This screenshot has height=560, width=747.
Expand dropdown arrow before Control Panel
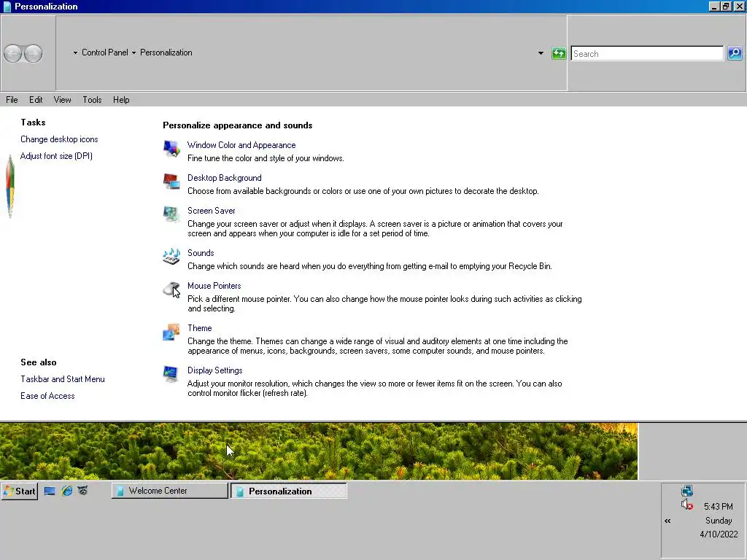pyautogui.click(x=75, y=52)
